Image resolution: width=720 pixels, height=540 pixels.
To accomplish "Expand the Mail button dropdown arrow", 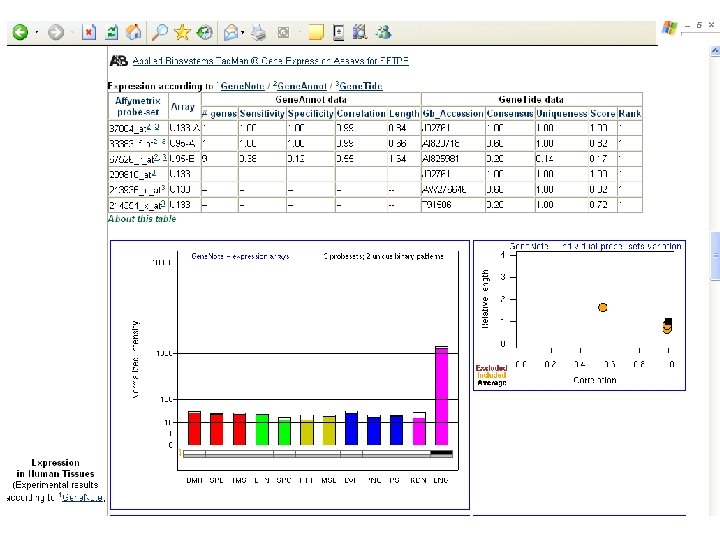I will (x=242, y=33).
